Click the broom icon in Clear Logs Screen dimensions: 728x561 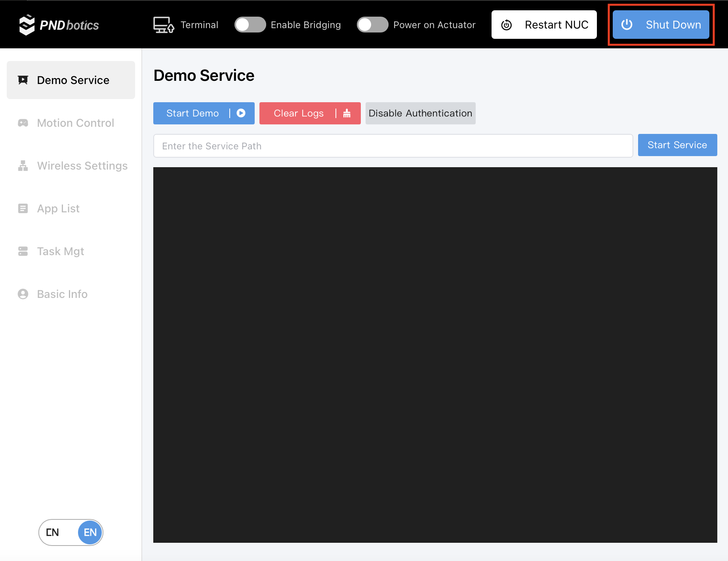pos(347,113)
